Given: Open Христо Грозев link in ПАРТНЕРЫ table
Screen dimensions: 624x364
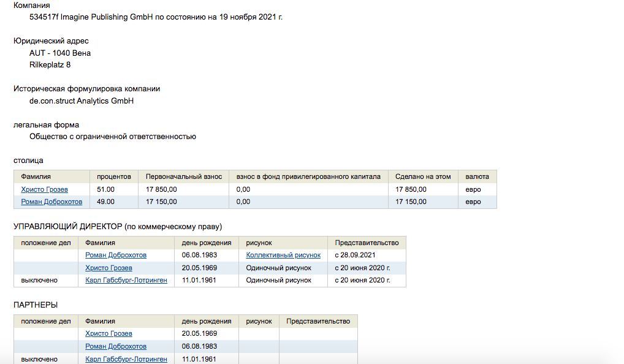Looking at the screenshot, I should click(108, 333).
